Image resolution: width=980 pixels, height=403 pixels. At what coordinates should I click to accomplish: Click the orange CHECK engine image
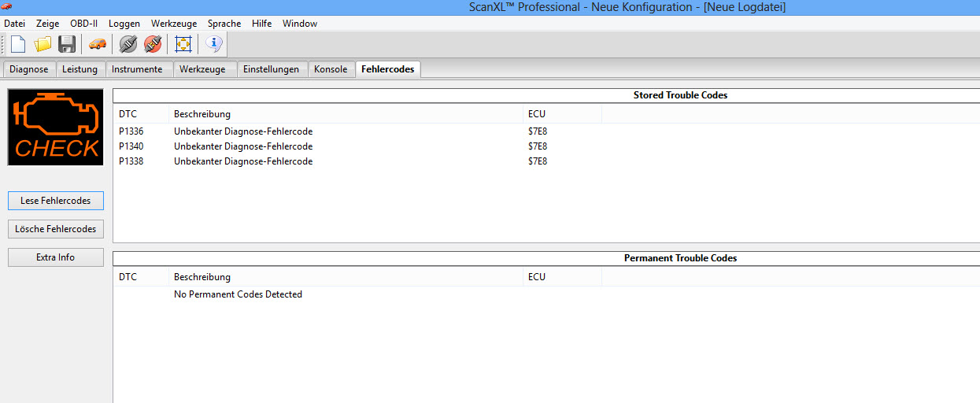(55, 127)
